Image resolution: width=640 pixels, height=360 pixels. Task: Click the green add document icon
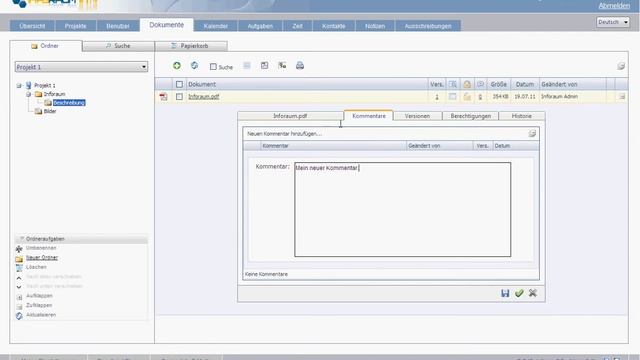tap(177, 65)
